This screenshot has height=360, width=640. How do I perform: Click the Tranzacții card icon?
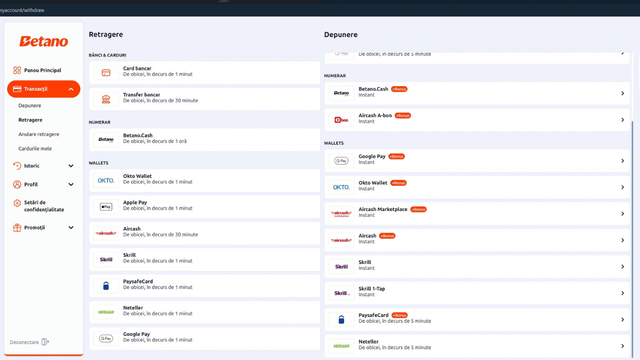point(17,89)
